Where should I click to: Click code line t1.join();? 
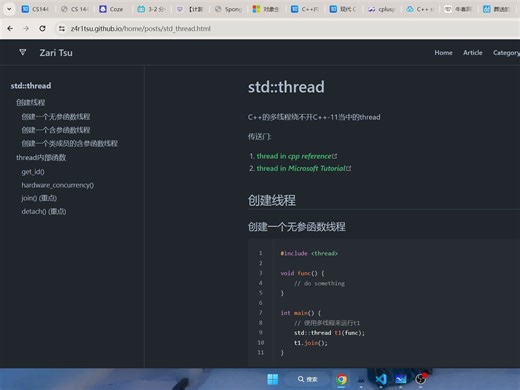coord(311,343)
